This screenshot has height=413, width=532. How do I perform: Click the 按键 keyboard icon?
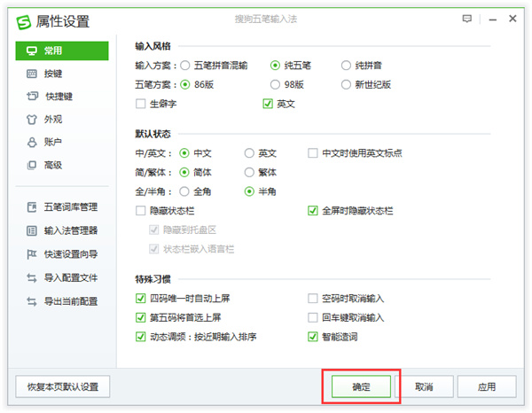click(x=32, y=74)
